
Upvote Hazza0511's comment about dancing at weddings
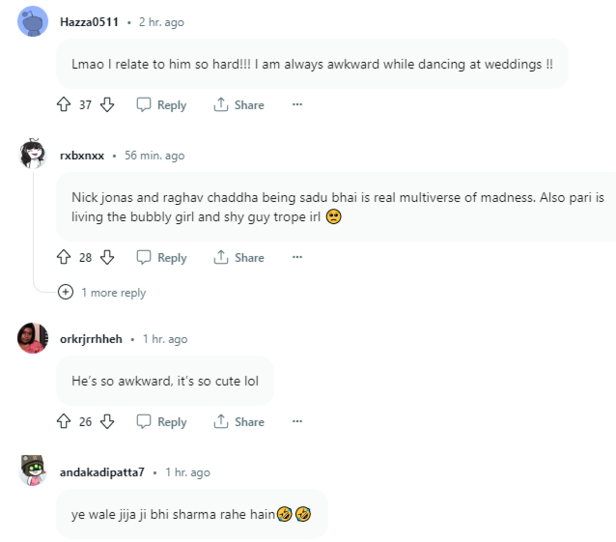[64, 105]
